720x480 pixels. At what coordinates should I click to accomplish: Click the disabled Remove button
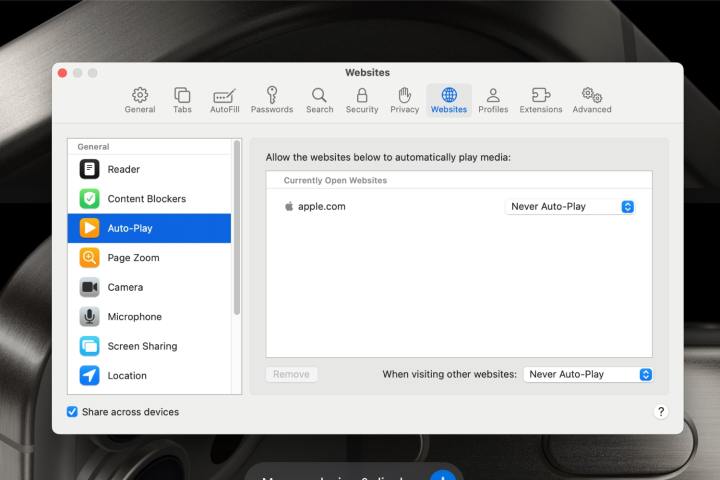291,374
